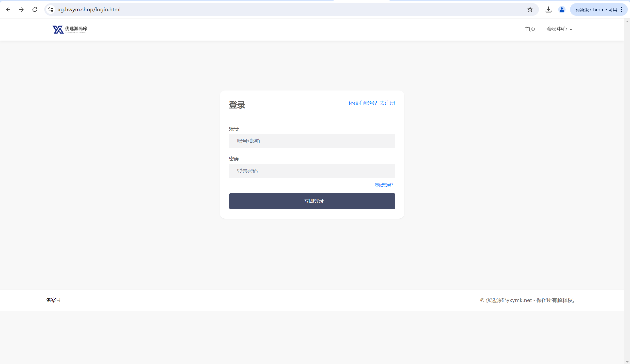
Task: Click the scrollbar down arrow
Action: coord(627,362)
